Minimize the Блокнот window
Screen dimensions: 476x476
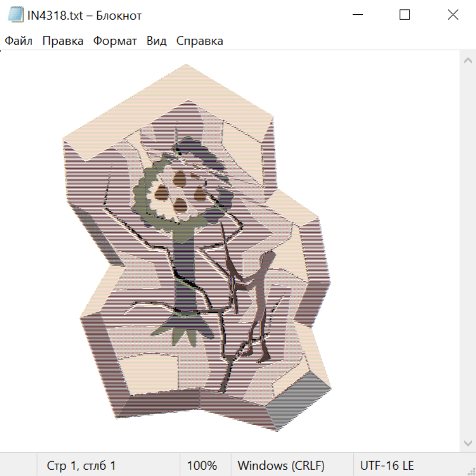[356, 15]
